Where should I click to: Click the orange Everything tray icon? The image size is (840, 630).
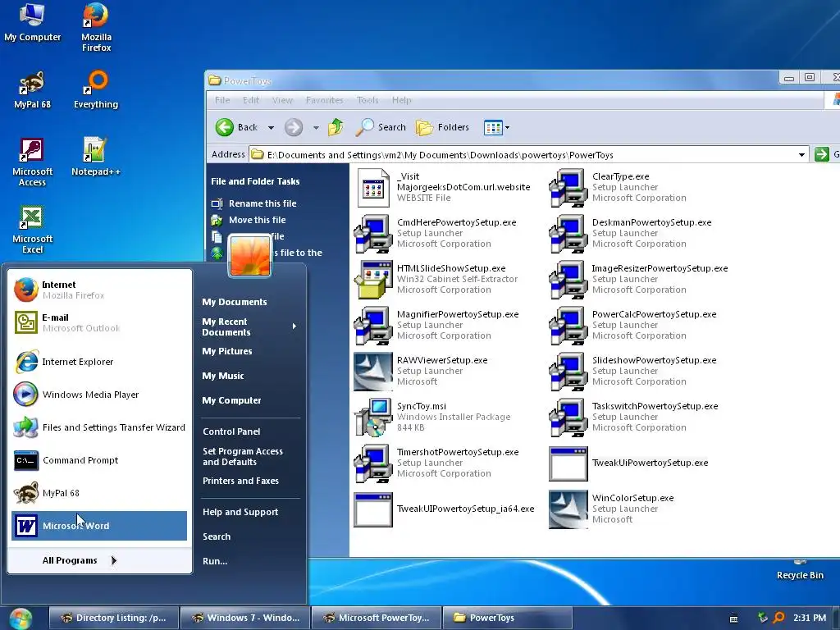(779, 618)
